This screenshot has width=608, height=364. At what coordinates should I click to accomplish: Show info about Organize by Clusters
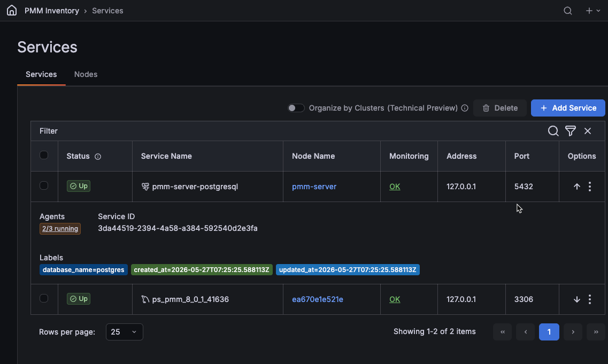pos(465,108)
